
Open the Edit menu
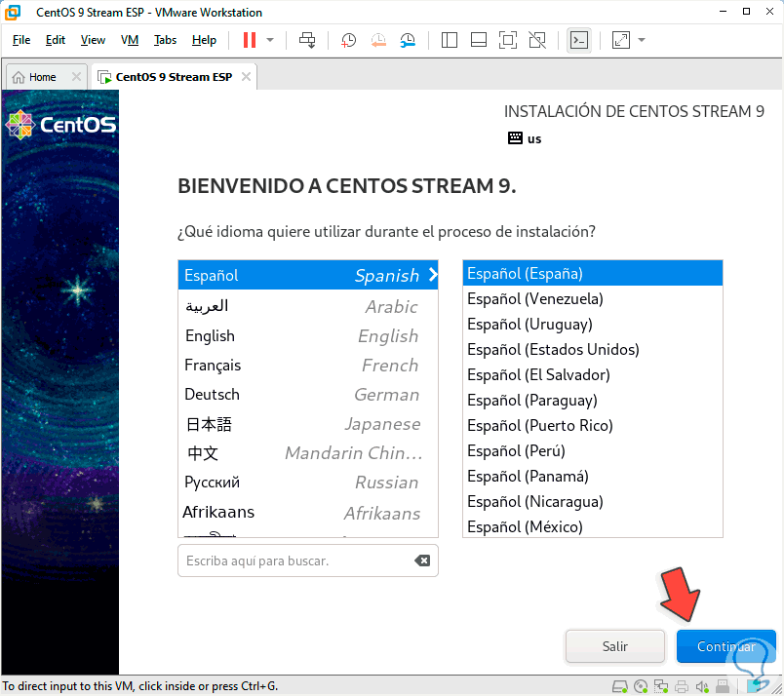tap(56, 40)
